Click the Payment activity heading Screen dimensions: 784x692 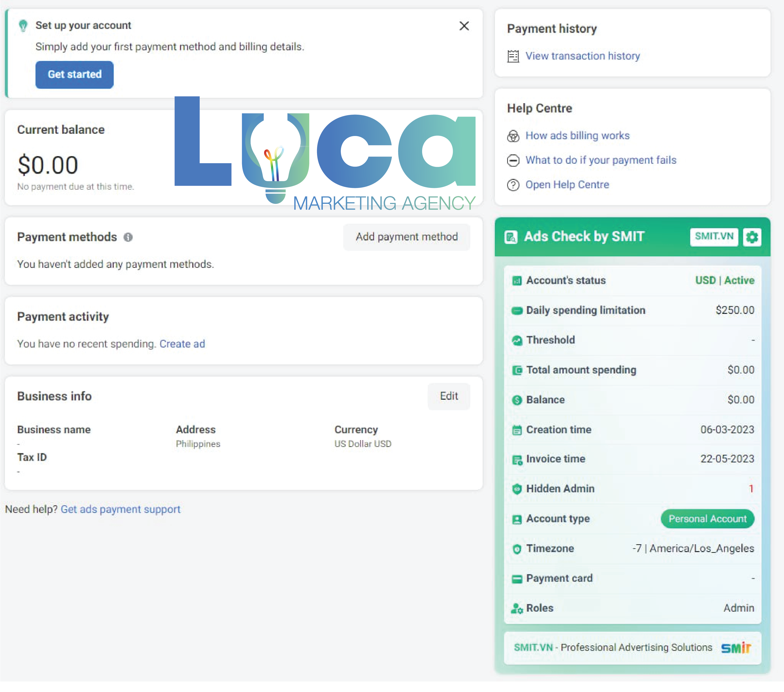click(x=63, y=316)
